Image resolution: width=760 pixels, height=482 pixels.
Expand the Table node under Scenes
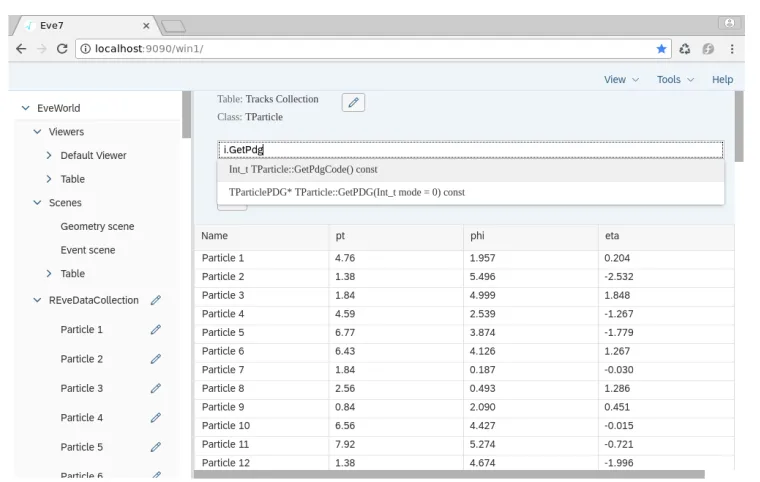click(x=48, y=273)
